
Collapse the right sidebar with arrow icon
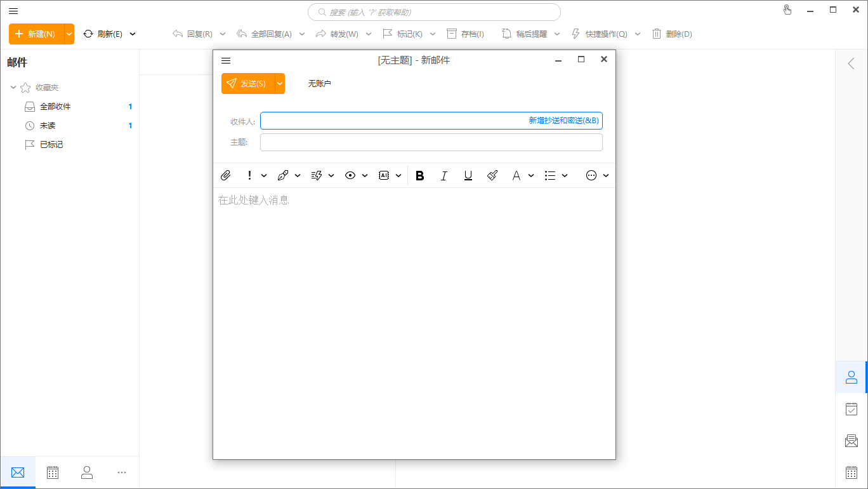[852, 64]
